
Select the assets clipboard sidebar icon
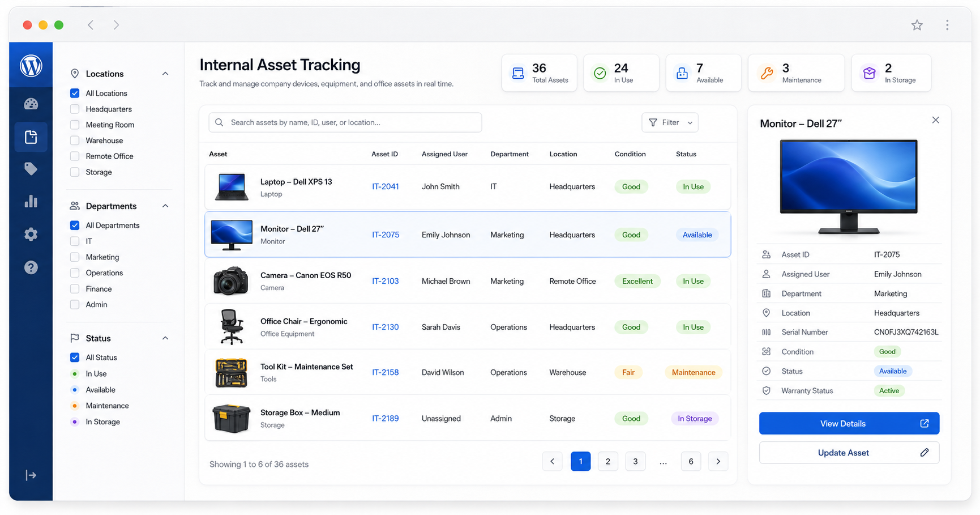pos(31,137)
